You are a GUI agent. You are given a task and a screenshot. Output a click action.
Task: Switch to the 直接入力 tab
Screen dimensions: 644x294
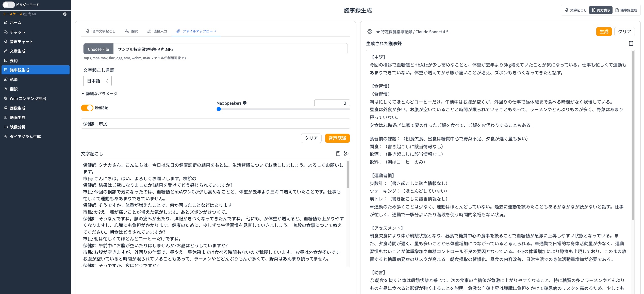click(157, 31)
